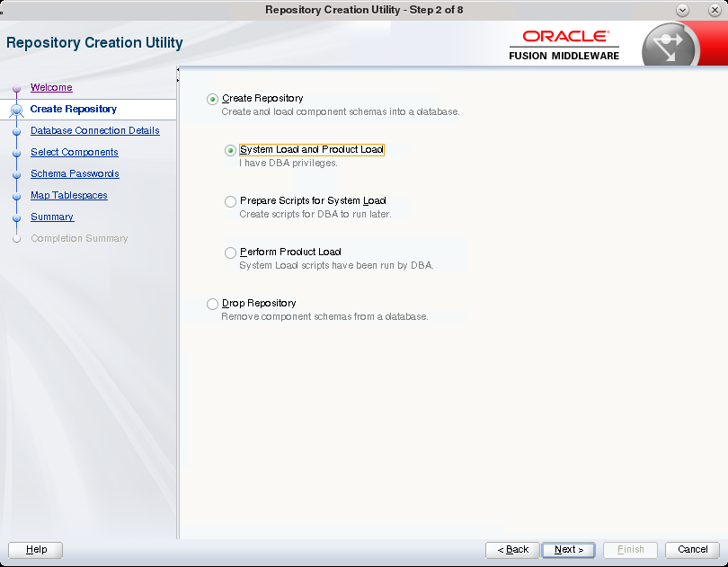The height and width of the screenshot is (567, 728).
Task: Click the Database Connection Details link
Action: 94,130
